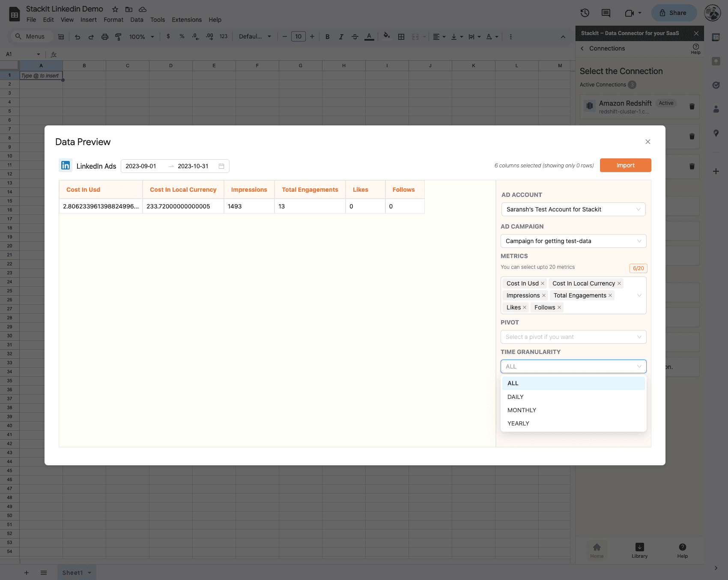This screenshot has height=580, width=728.
Task: Add a new sheet with plus
Action: coord(27,573)
